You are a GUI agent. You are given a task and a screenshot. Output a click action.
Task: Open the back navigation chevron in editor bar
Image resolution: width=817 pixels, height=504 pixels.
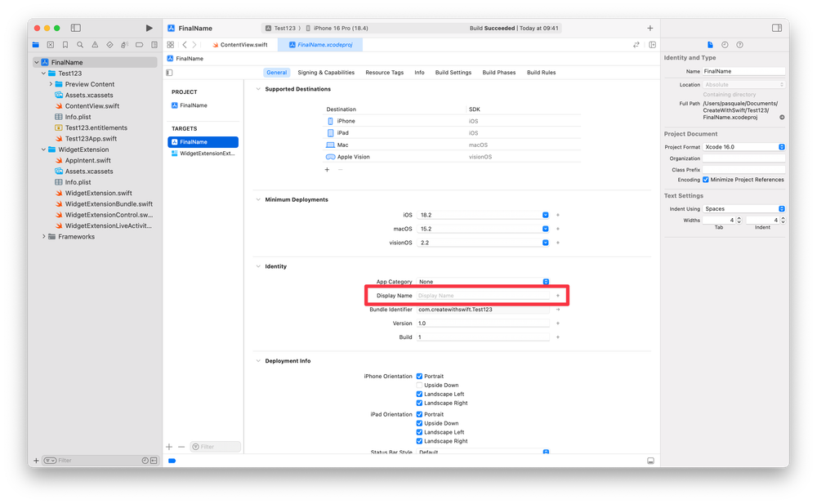(x=185, y=44)
